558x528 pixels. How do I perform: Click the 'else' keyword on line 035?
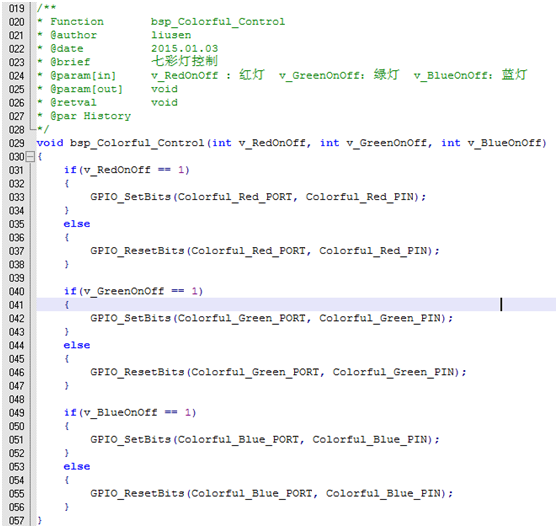pos(77,224)
